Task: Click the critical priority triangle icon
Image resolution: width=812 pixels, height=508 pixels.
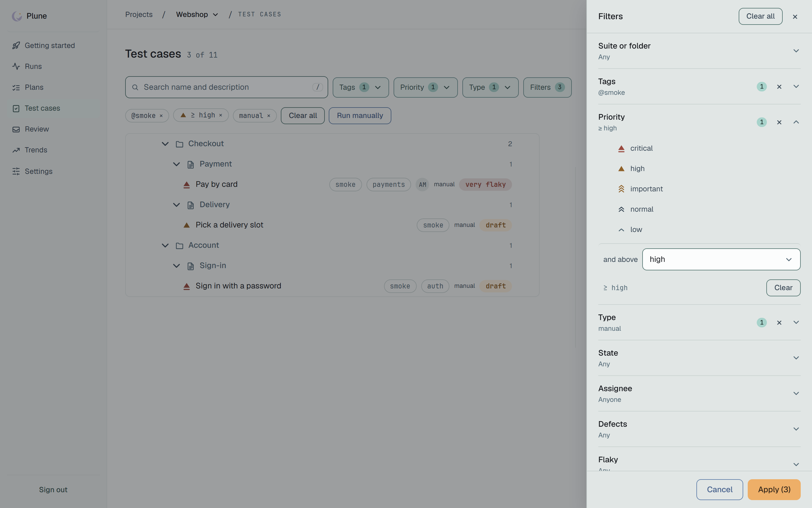Action: (621, 148)
